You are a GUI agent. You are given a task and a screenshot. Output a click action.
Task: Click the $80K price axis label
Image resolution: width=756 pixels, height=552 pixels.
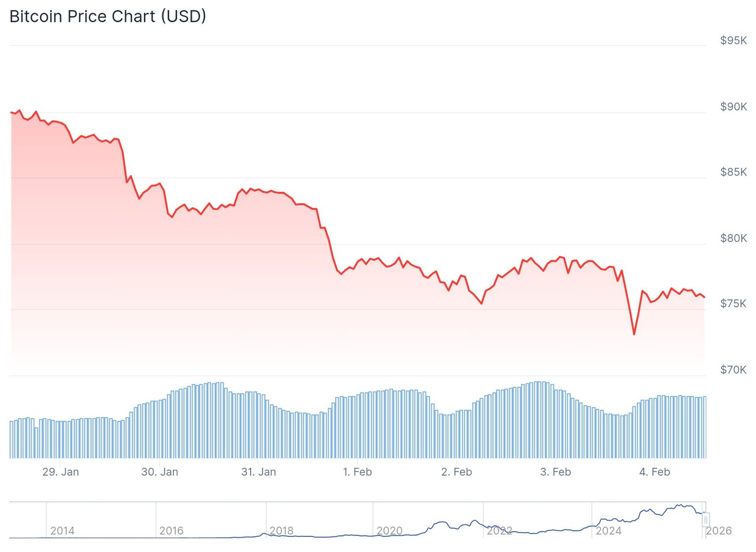point(733,238)
